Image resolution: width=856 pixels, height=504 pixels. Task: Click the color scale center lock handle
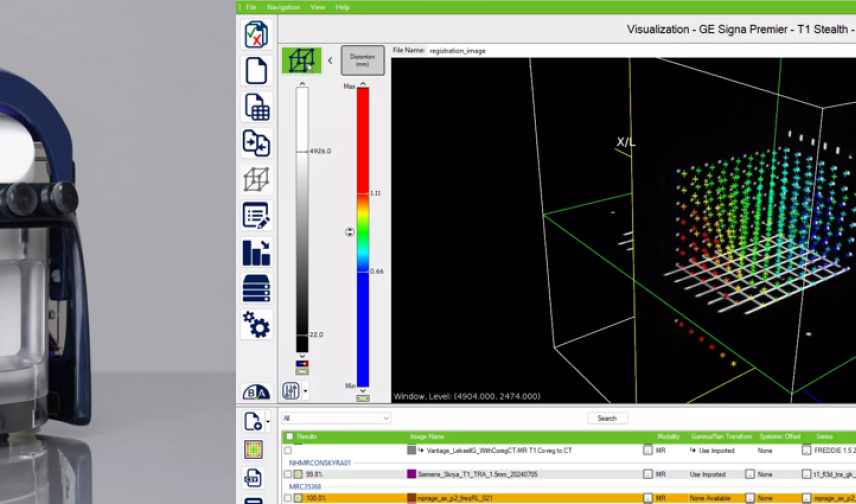350,232
